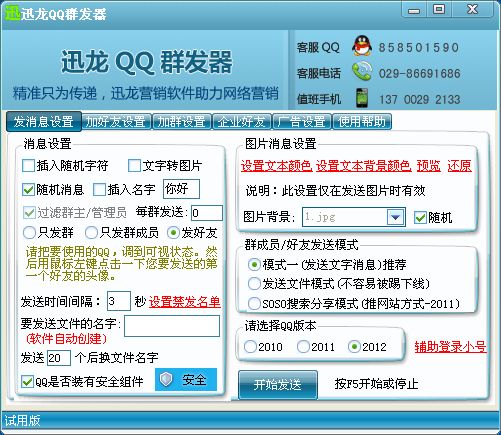Choose 模式一(发送文字消息) radio button
The height and width of the screenshot is (435, 501).
(x=254, y=265)
